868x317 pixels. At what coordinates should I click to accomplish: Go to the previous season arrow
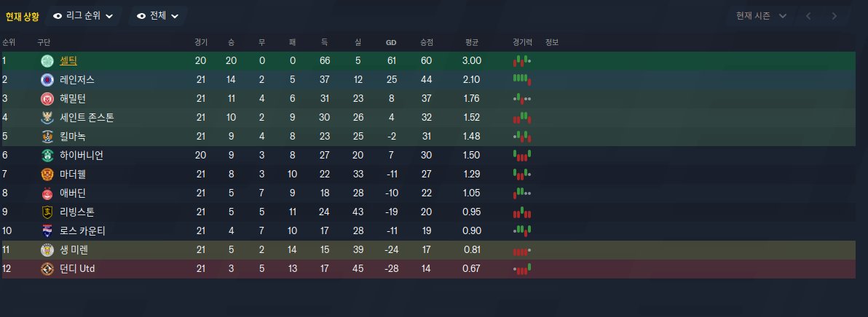[808, 15]
